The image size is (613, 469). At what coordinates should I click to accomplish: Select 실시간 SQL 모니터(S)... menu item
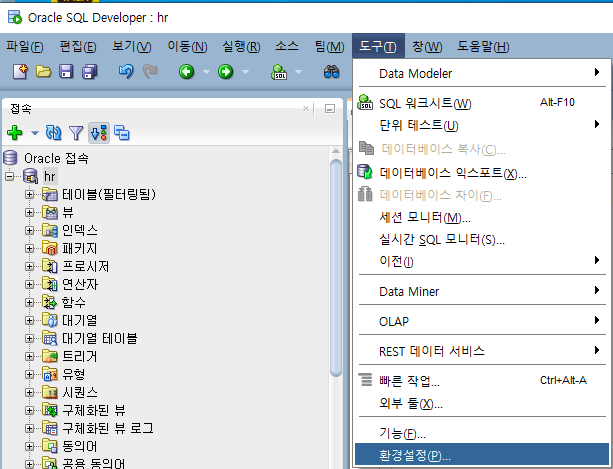coord(482,239)
